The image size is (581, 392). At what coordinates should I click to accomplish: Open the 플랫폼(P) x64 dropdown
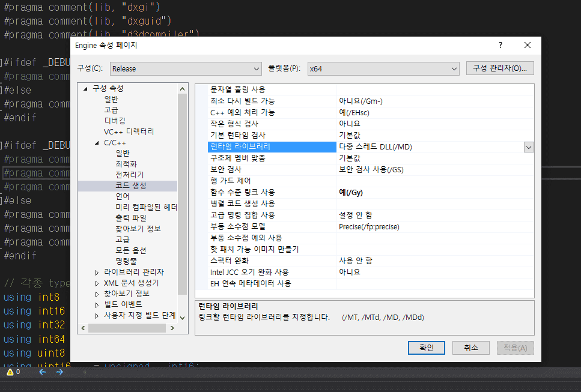[x=383, y=69]
